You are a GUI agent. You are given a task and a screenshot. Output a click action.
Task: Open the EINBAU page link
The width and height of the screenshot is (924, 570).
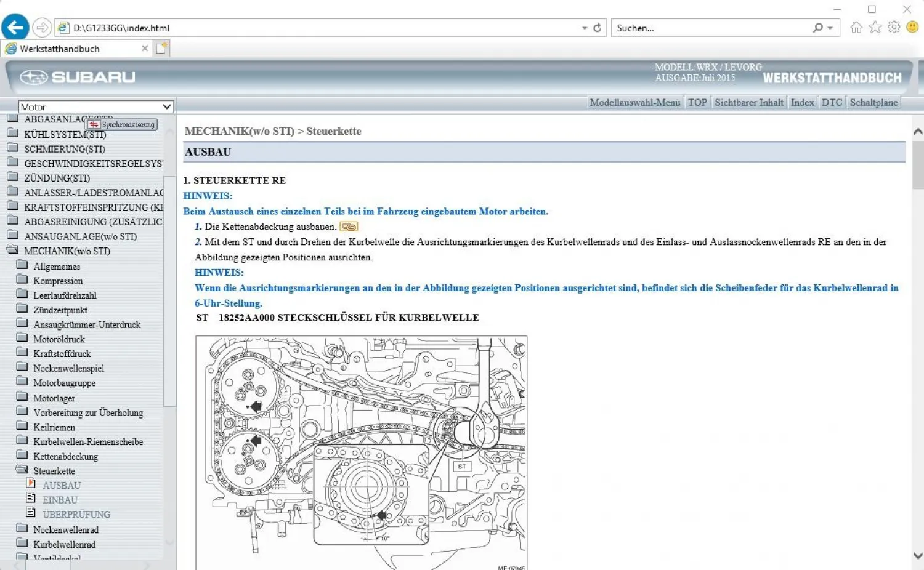60,500
